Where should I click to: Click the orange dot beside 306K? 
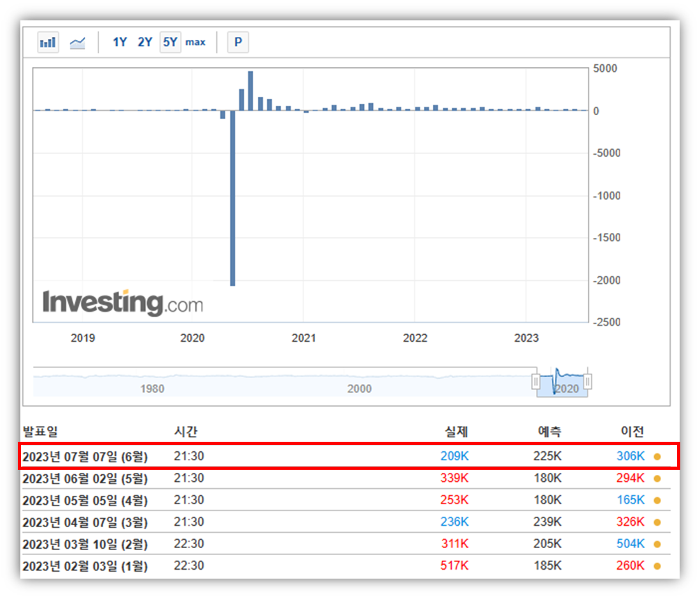[657, 456]
